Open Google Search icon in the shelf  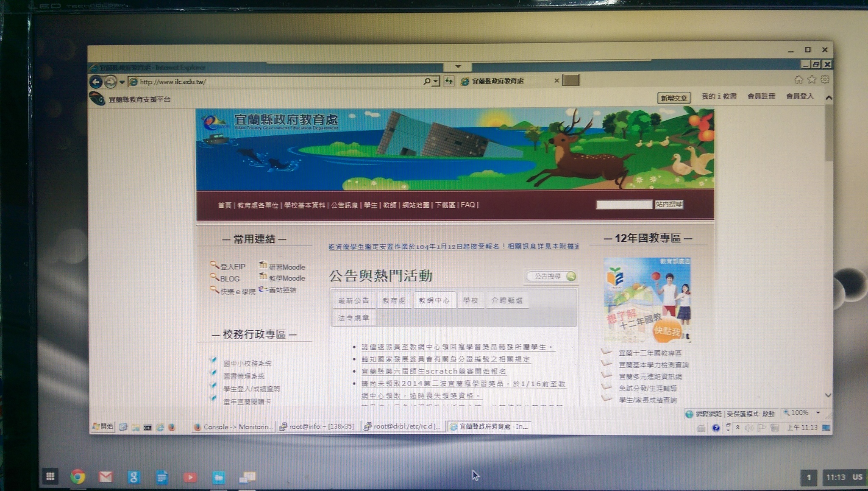[134, 477]
